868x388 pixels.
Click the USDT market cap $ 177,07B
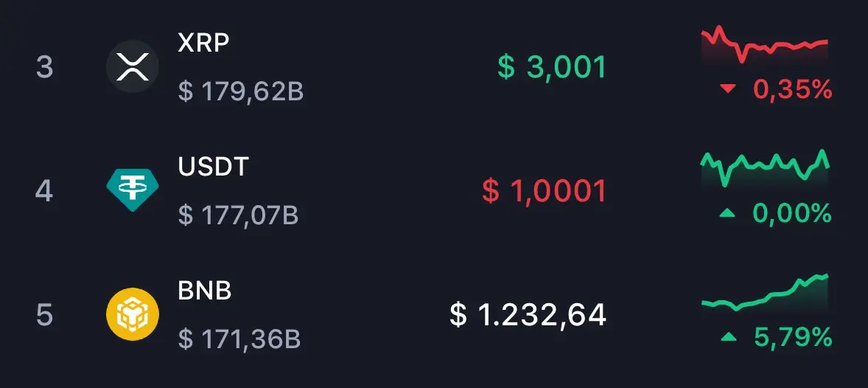tap(238, 215)
